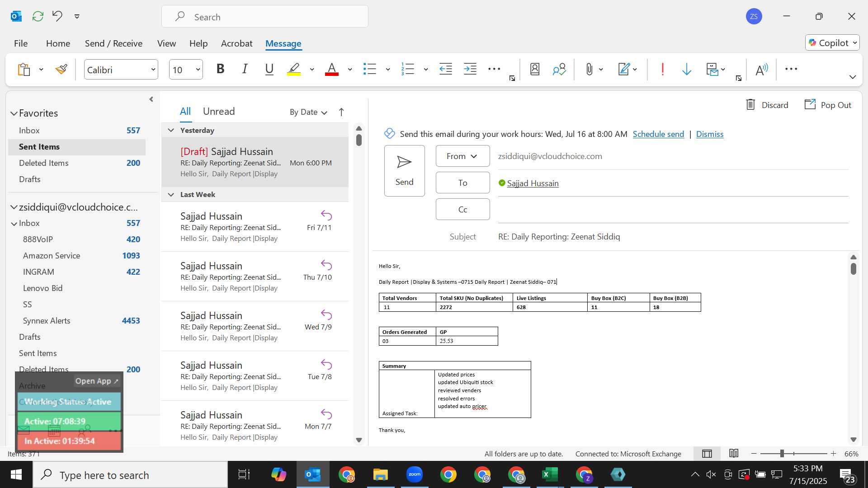The height and width of the screenshot is (488, 868).
Task: Select the Format Painter tool
Action: click(61, 69)
